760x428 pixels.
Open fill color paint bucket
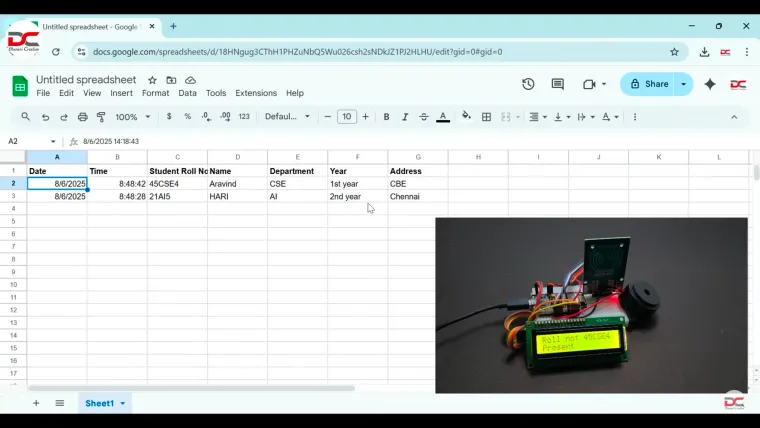point(466,116)
